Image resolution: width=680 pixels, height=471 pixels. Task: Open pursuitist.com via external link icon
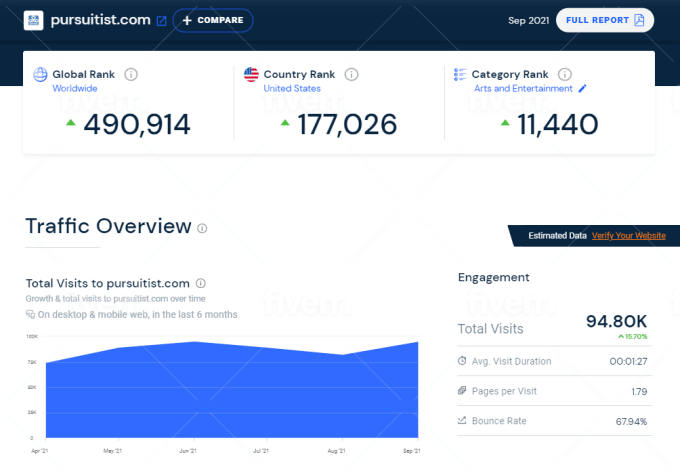tap(161, 21)
